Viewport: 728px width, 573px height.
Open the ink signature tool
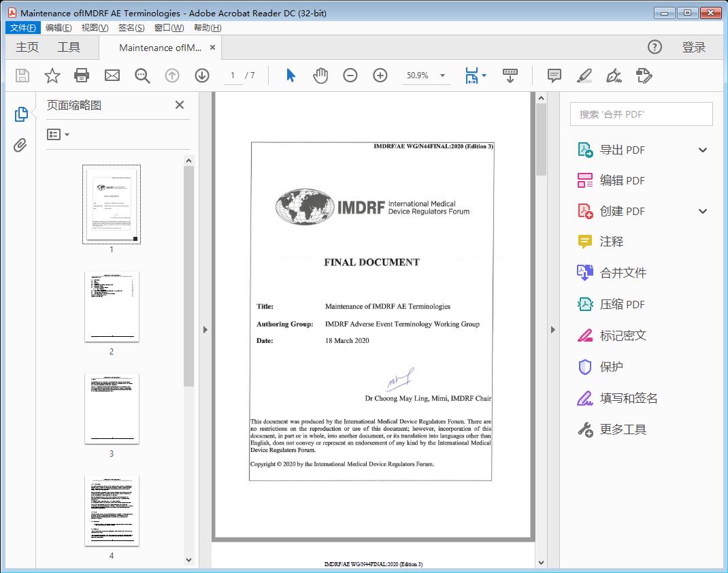[614, 76]
